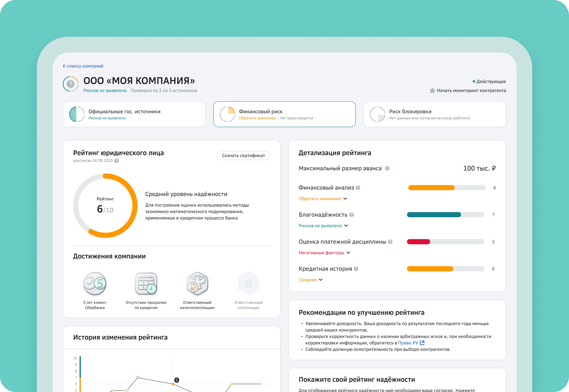Click the ООО «МОЯ КОМПАНИЯ» title
The width and height of the screenshot is (569, 392).
click(139, 81)
